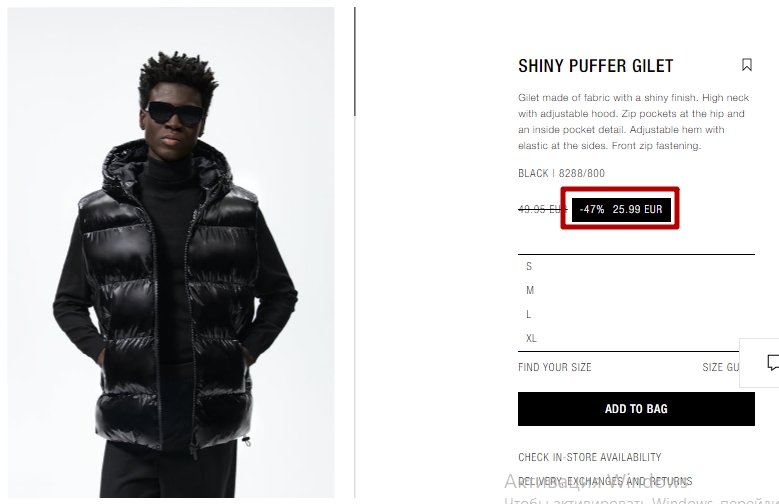This screenshot has height=504, width=779.
Task: Click the gilet product description text
Action: (633, 122)
